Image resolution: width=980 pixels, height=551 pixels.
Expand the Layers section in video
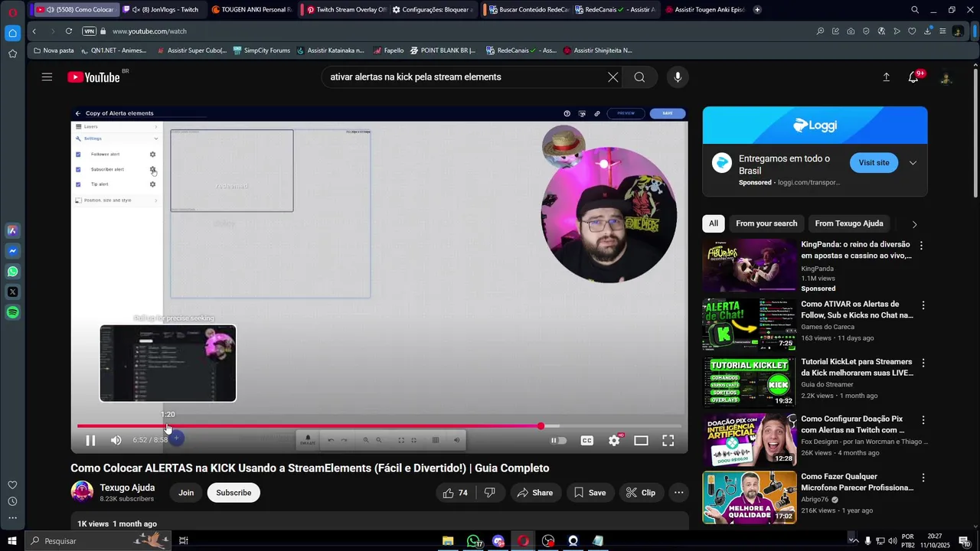(x=117, y=126)
